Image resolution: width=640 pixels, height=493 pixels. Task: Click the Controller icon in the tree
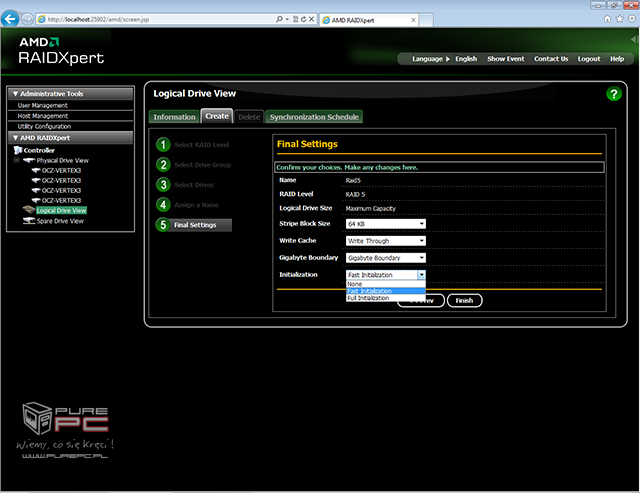click(16, 150)
